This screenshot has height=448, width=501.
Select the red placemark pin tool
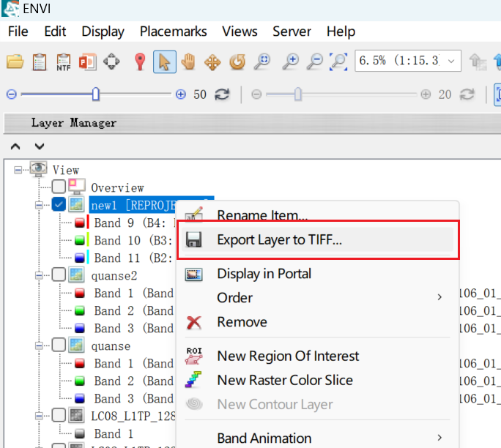(140, 61)
